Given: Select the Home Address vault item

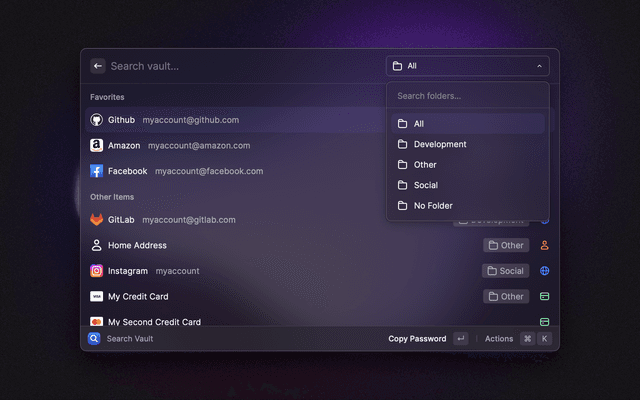Looking at the screenshot, I should pyautogui.click(x=137, y=245).
